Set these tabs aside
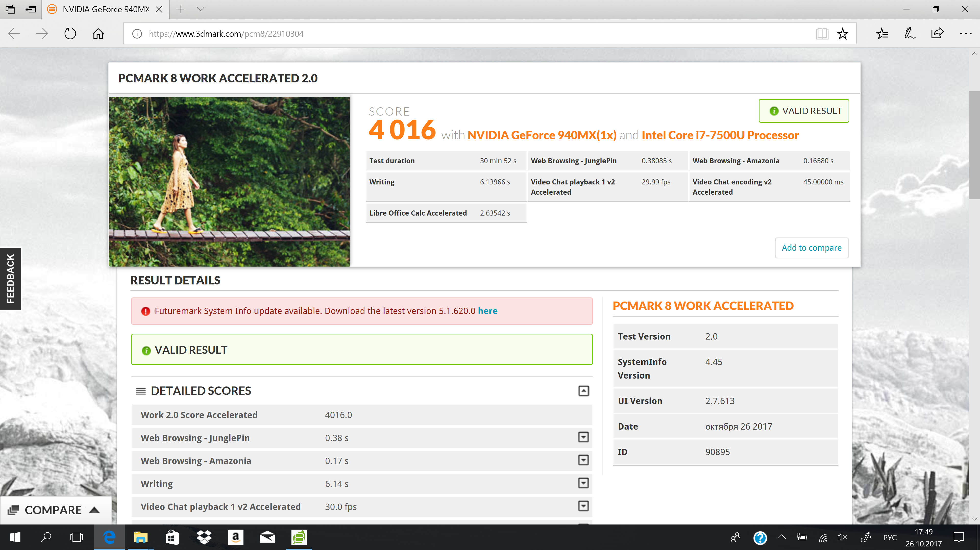 (x=31, y=9)
